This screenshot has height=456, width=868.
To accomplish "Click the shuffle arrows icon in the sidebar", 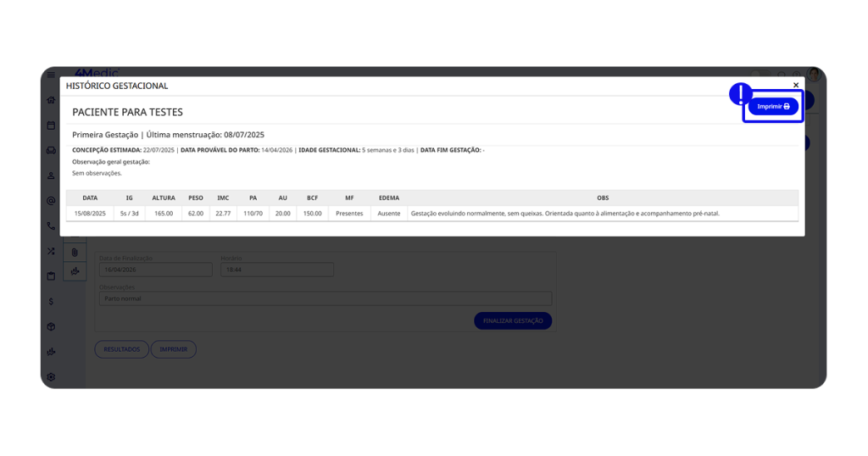I will (x=51, y=251).
